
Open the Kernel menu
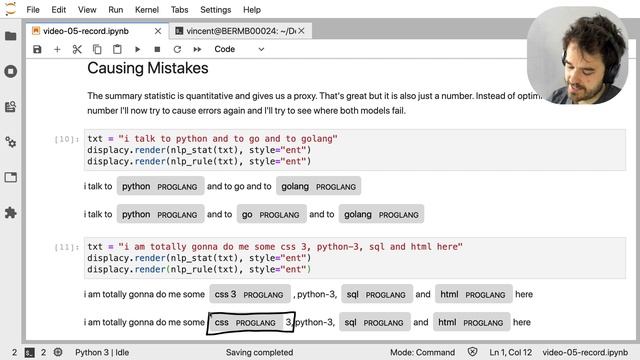tap(147, 10)
